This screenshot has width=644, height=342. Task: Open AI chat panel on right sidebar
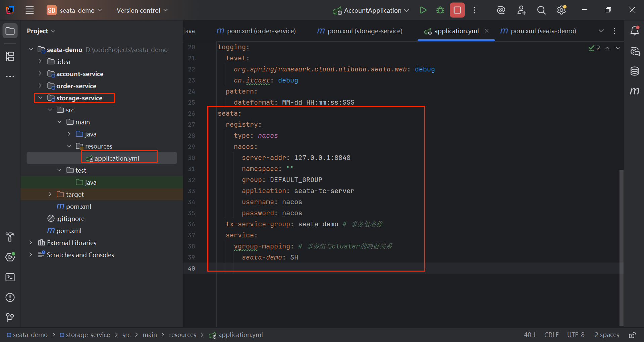pyautogui.click(x=635, y=51)
